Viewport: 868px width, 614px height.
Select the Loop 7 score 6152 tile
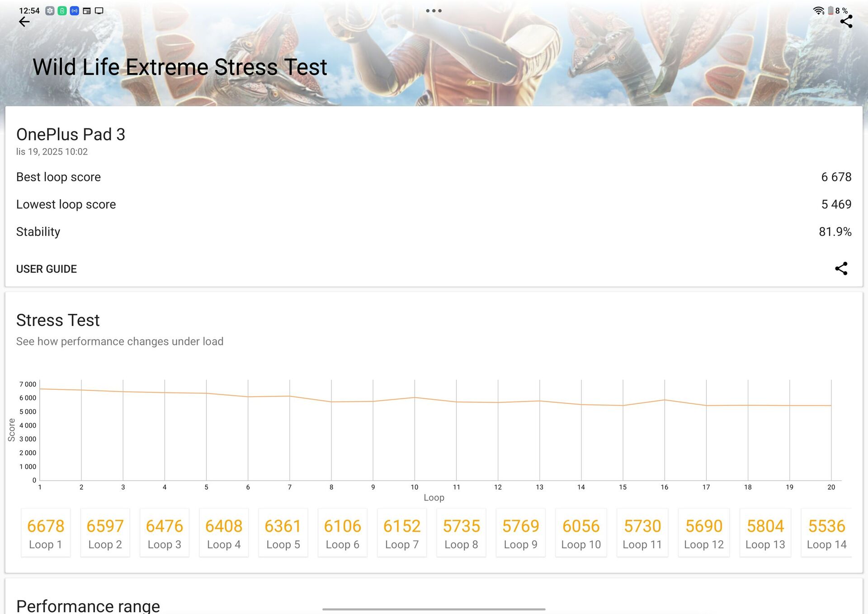coord(401,533)
